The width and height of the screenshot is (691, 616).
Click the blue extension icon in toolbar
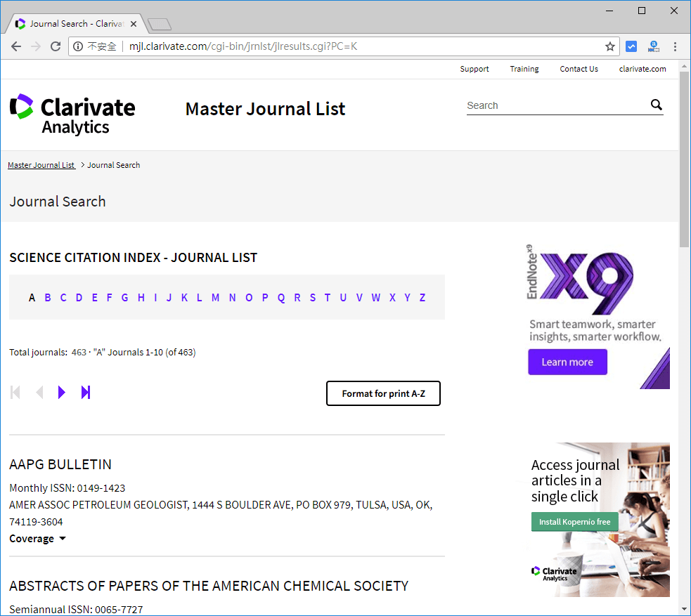[631, 46]
